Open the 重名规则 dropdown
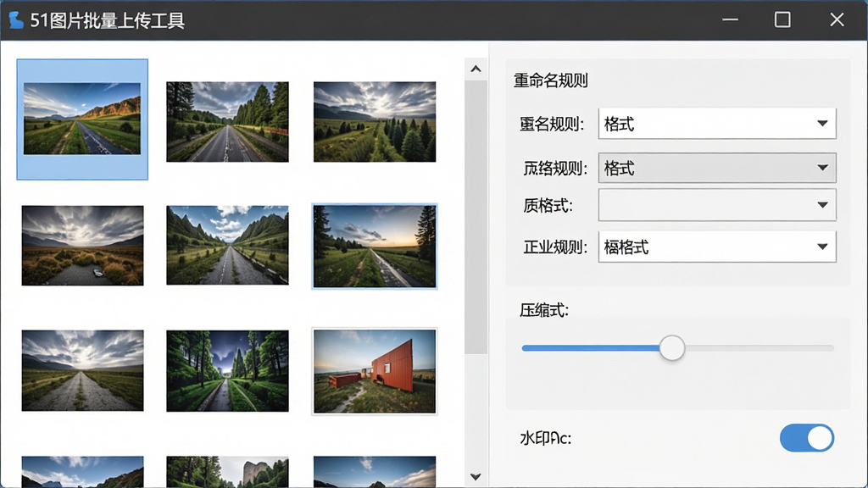Viewport: 868px width, 488px height. (717, 124)
